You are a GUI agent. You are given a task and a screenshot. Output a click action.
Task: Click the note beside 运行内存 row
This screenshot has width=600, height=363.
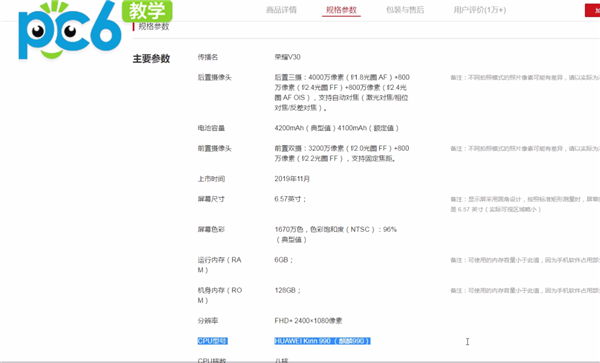pyautogui.click(x=525, y=260)
